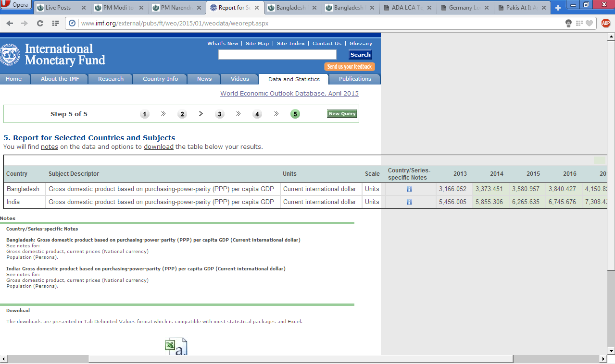Image resolution: width=615 pixels, height=364 pixels.
Task: Open the Adblock Plus extension icon
Action: tap(606, 23)
